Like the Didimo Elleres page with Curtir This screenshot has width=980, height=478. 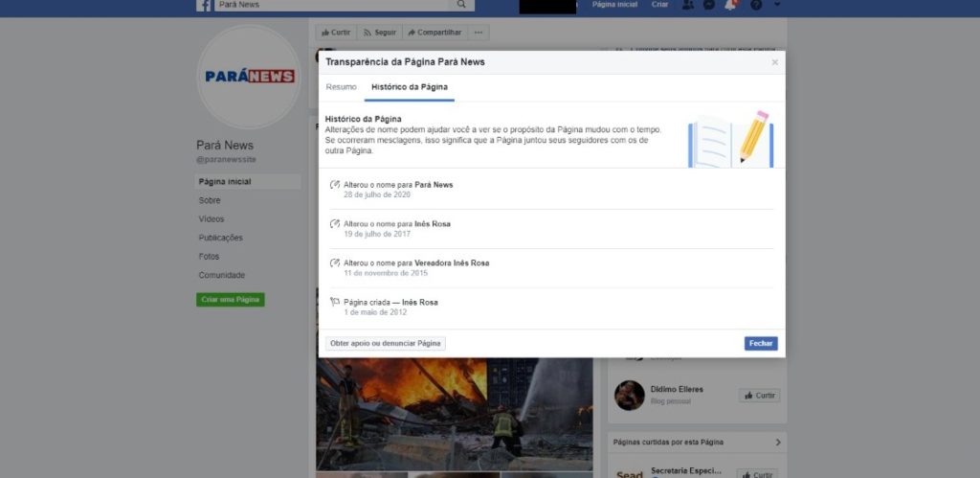point(759,396)
